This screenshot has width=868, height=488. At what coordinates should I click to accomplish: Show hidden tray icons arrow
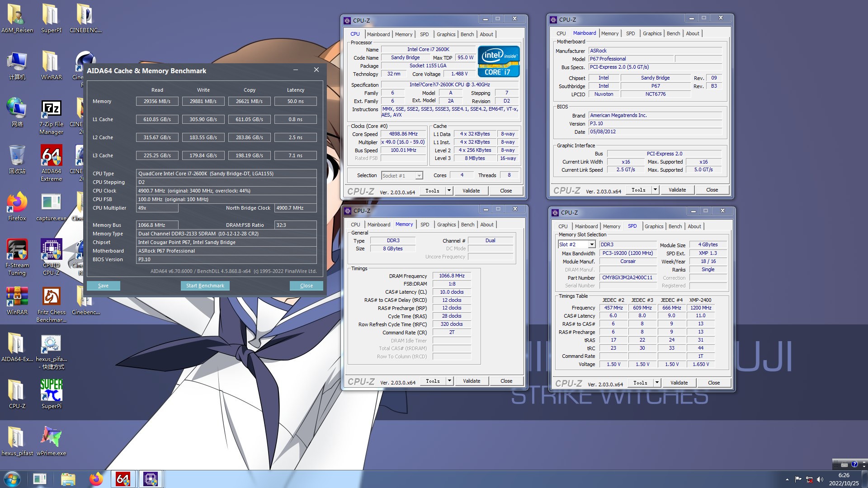coord(787,479)
